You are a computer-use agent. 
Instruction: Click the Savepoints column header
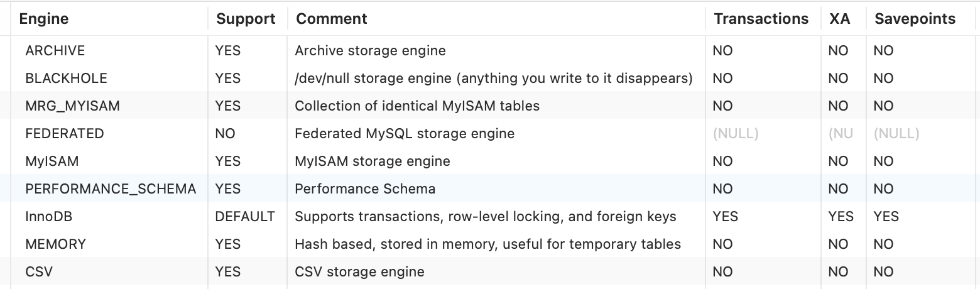915,19
